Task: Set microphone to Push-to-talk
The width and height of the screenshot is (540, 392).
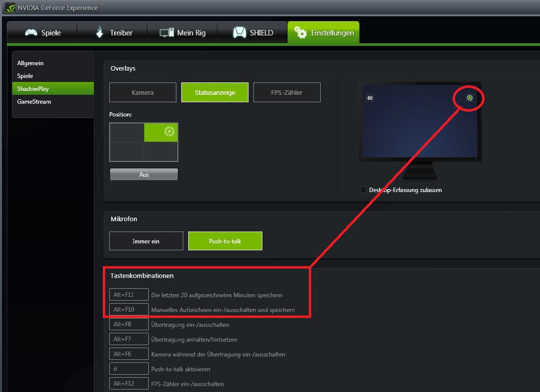Action: coord(225,241)
